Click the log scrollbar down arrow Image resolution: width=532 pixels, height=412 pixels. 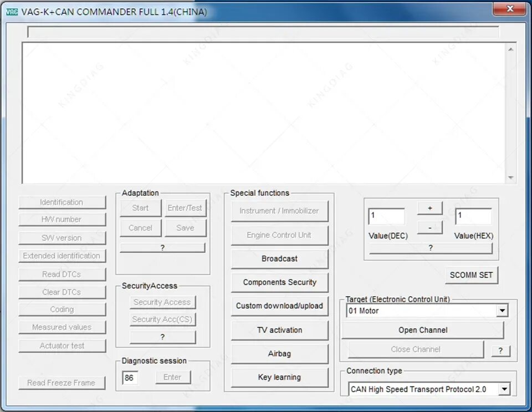point(510,177)
